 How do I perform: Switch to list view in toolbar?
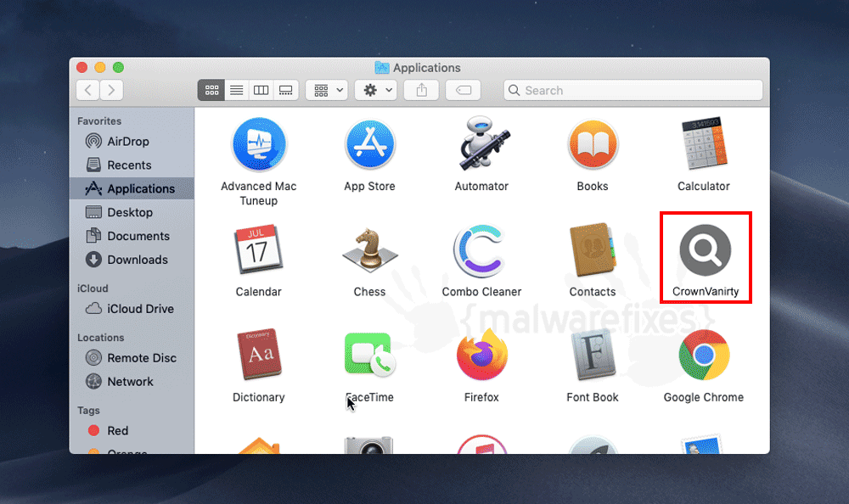tap(237, 90)
